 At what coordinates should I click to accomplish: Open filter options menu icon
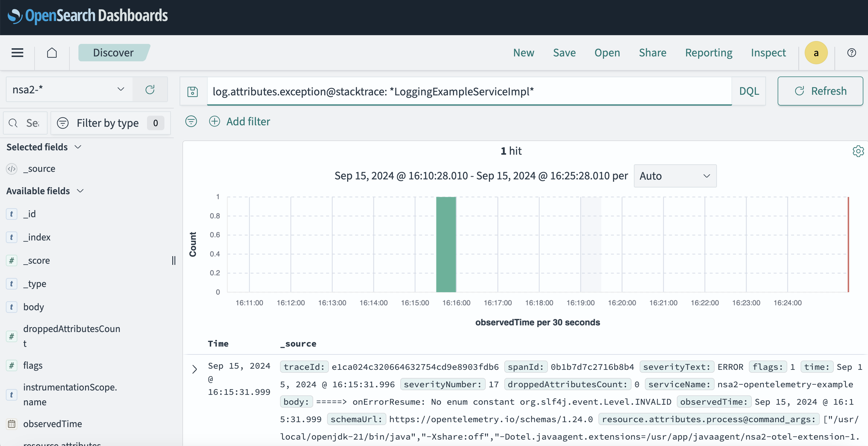191,122
